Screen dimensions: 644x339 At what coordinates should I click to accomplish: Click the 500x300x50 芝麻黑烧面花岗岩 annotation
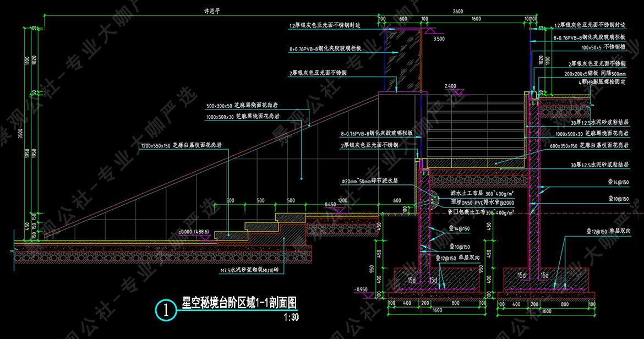242,106
